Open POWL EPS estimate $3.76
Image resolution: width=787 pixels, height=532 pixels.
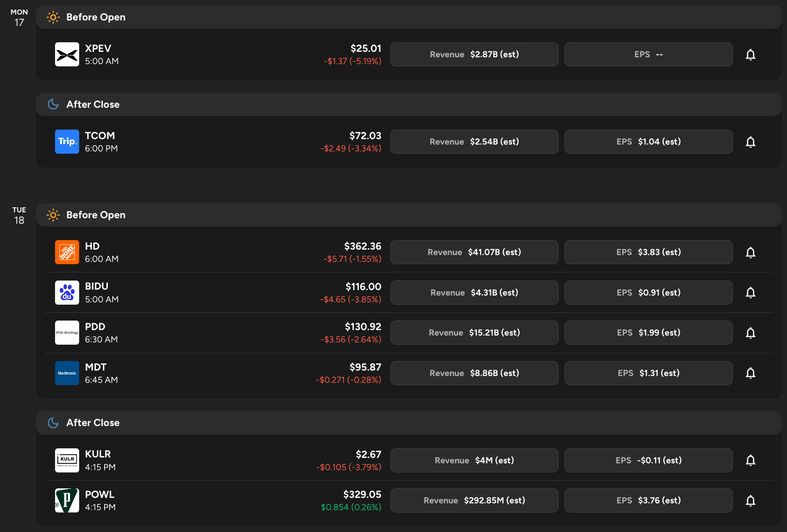[649, 501]
